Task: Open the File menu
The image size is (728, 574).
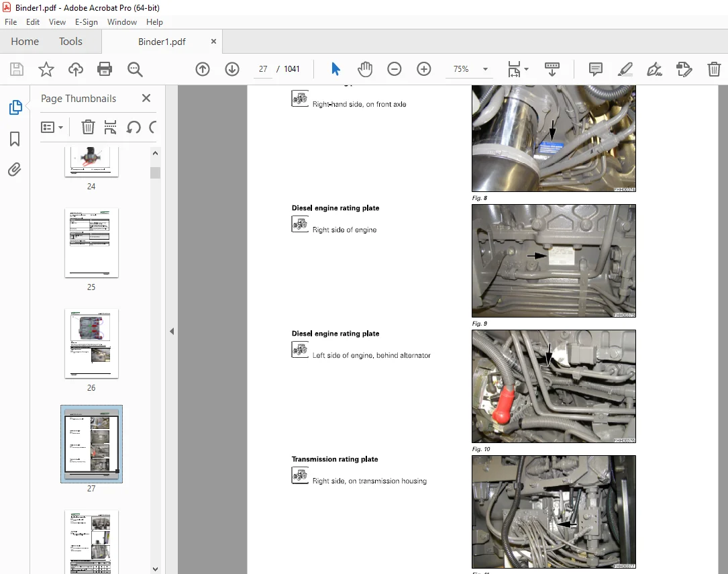Action: click(11, 22)
